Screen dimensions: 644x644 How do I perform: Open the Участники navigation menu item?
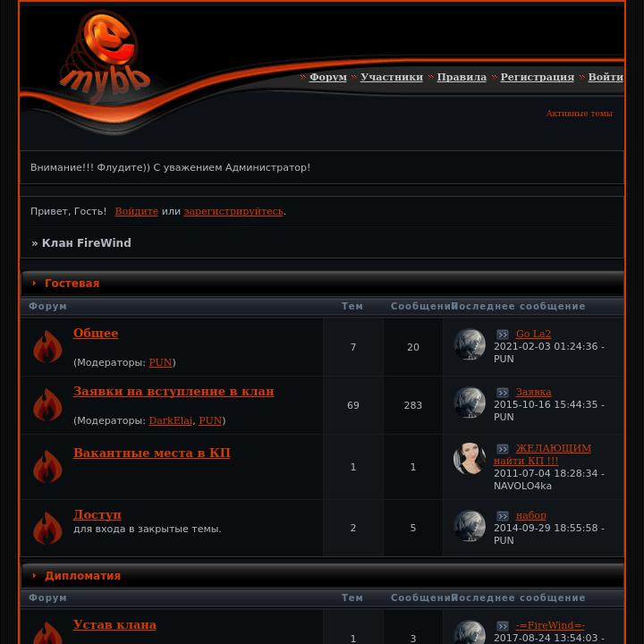pos(392,77)
